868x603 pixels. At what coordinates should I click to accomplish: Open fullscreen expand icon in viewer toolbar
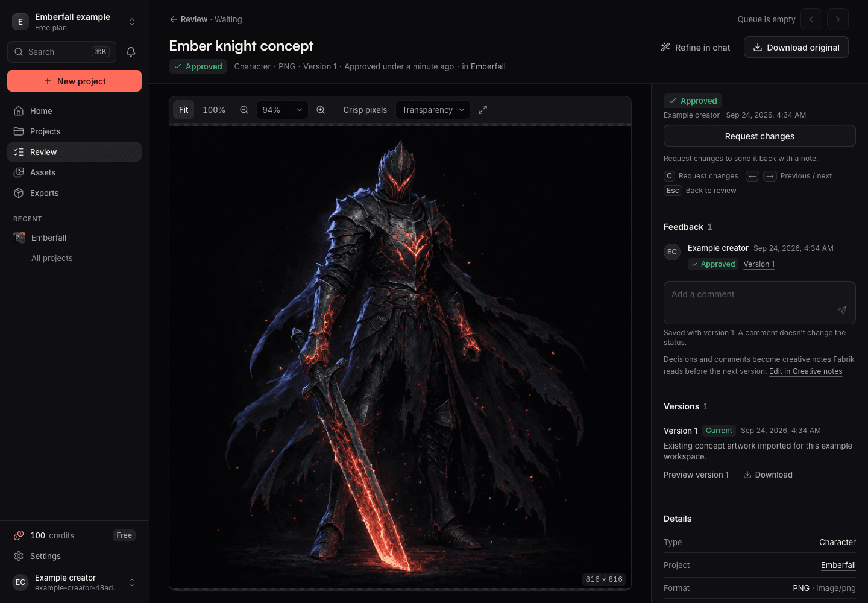click(483, 110)
